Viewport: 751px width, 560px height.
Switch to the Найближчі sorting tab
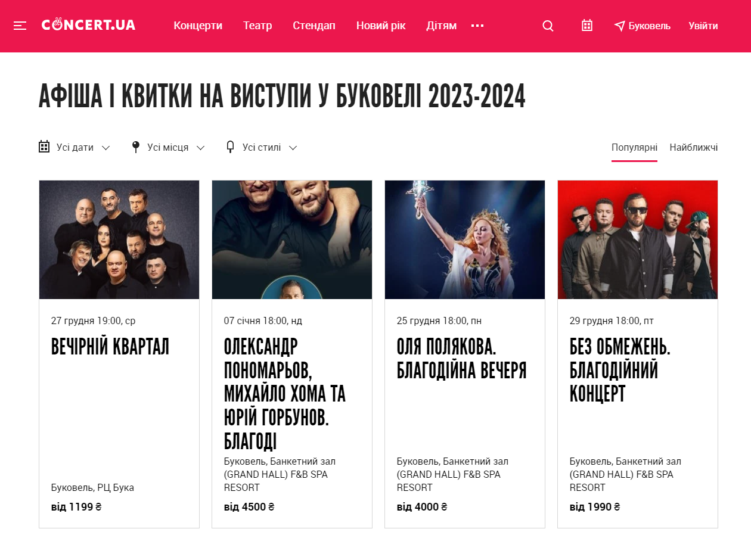coord(694,147)
